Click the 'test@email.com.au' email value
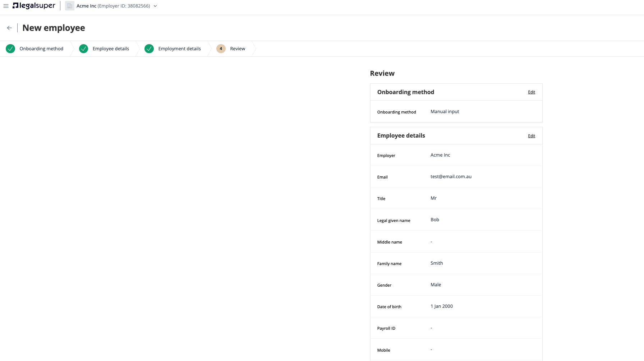 (x=451, y=177)
